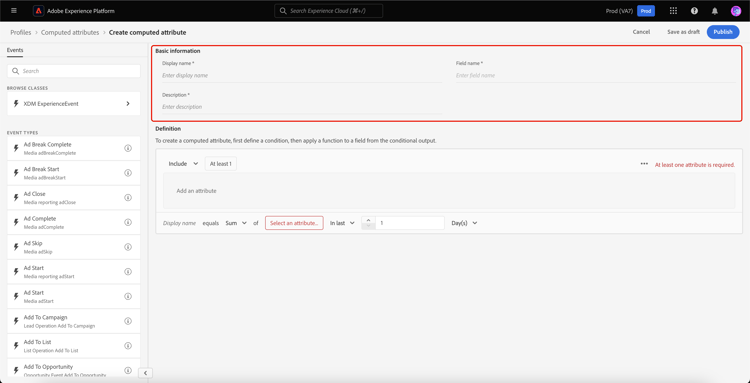Select Ad Close event
The image size is (750, 383).
pos(74,197)
